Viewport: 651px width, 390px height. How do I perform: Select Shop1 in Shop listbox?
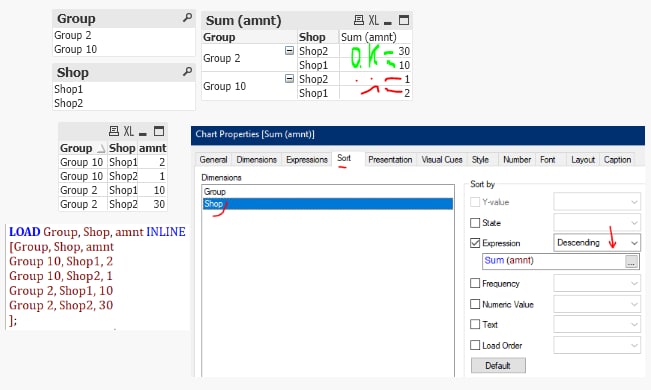pyautogui.click(x=124, y=89)
